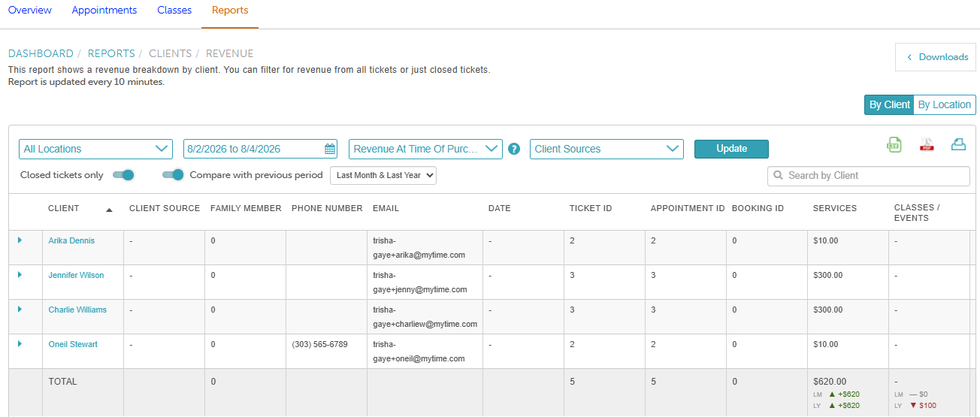This screenshot has height=417, width=980.
Task: Click the TOTAL row label
Action: pos(62,382)
